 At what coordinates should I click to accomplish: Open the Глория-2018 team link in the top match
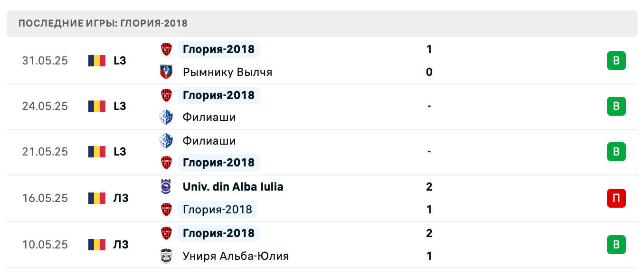218,49
